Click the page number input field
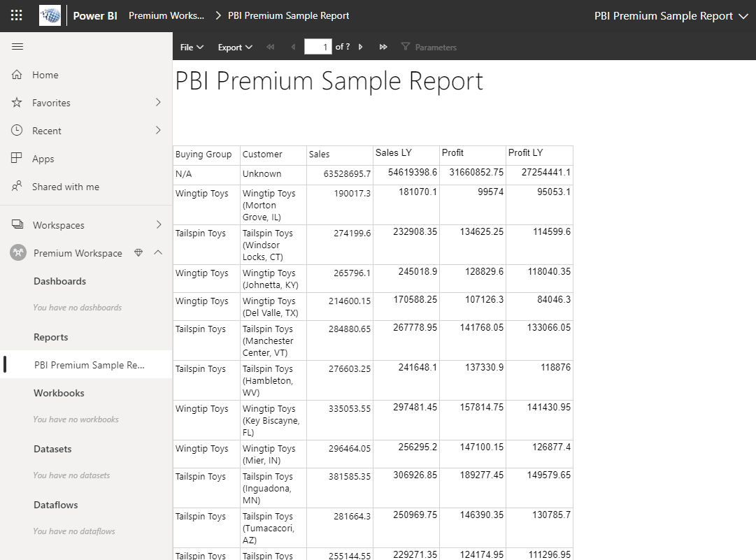The image size is (756, 560). pos(318,47)
